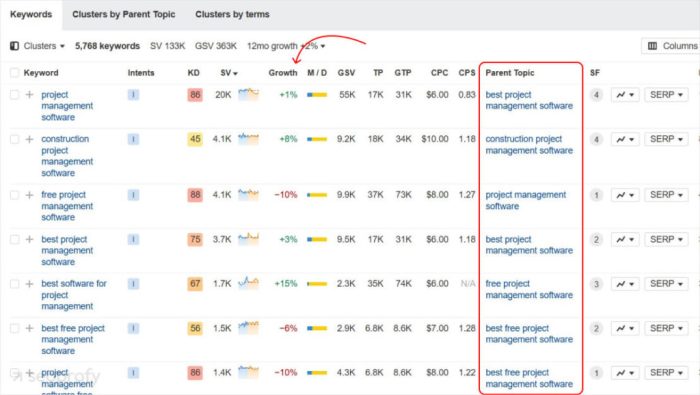Check the 'best free project management software' checkbox
Image resolution: width=700 pixels, height=395 pixels.
click(x=14, y=328)
